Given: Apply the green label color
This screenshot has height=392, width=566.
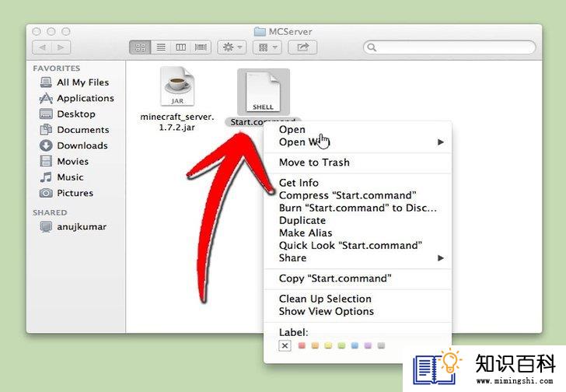Looking at the screenshot, I should pyautogui.click(x=341, y=346).
